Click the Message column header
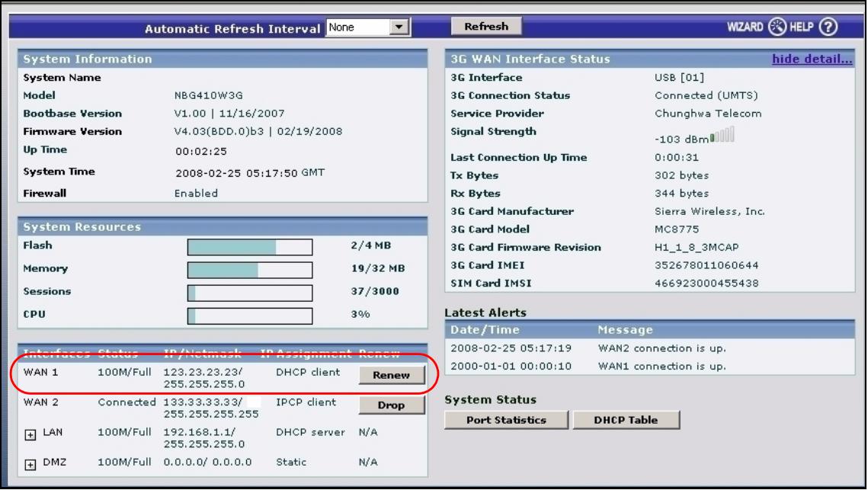This screenshot has height=490, width=868. [625, 330]
